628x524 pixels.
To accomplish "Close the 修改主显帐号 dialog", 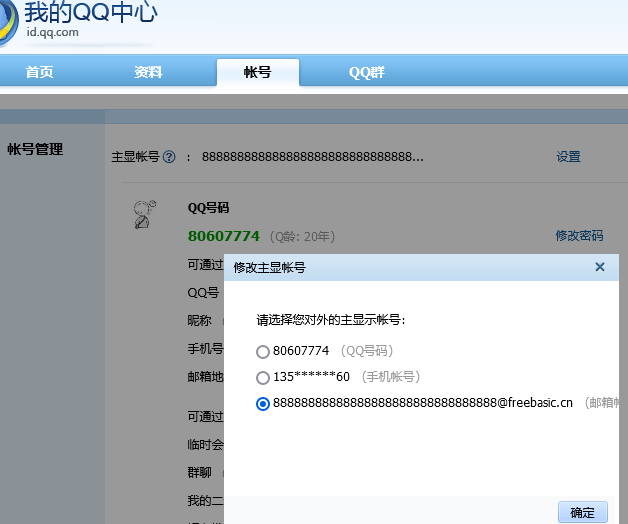I will click(x=600, y=267).
